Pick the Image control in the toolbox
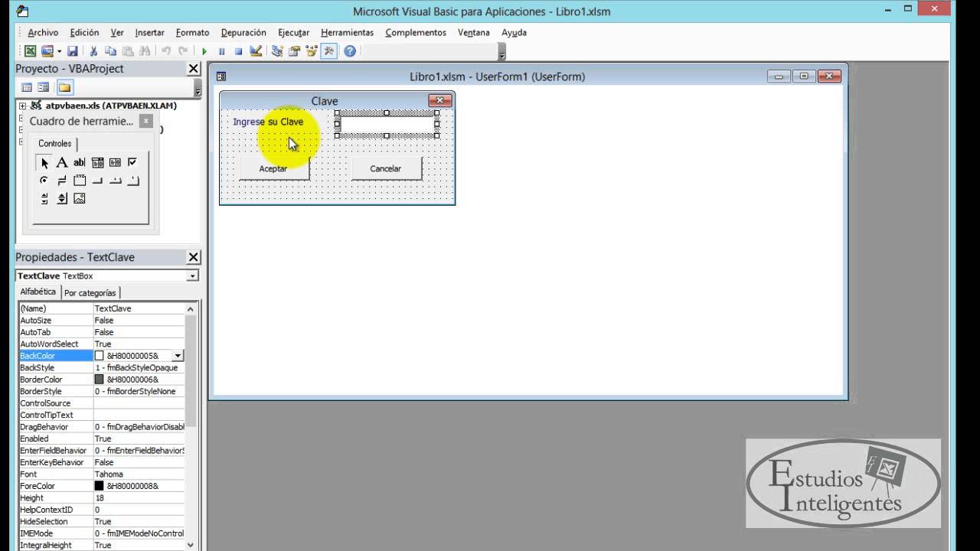The height and width of the screenshot is (551, 980). point(80,199)
